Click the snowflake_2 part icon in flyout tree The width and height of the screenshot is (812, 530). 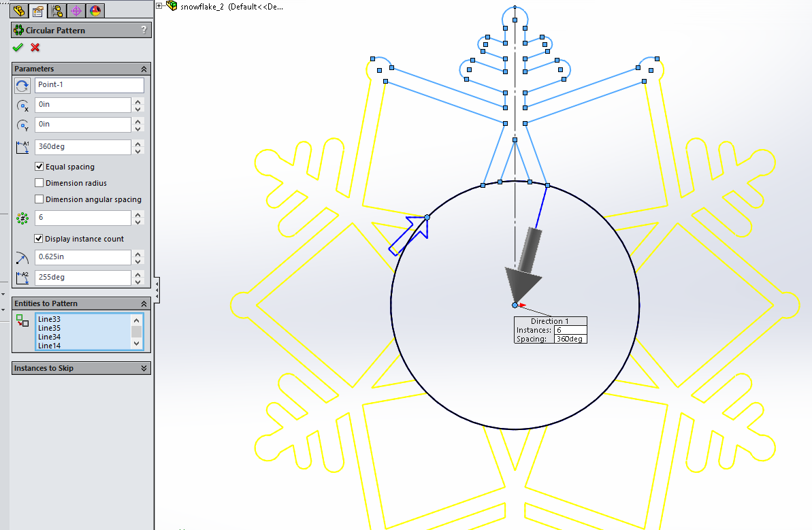tap(172, 5)
